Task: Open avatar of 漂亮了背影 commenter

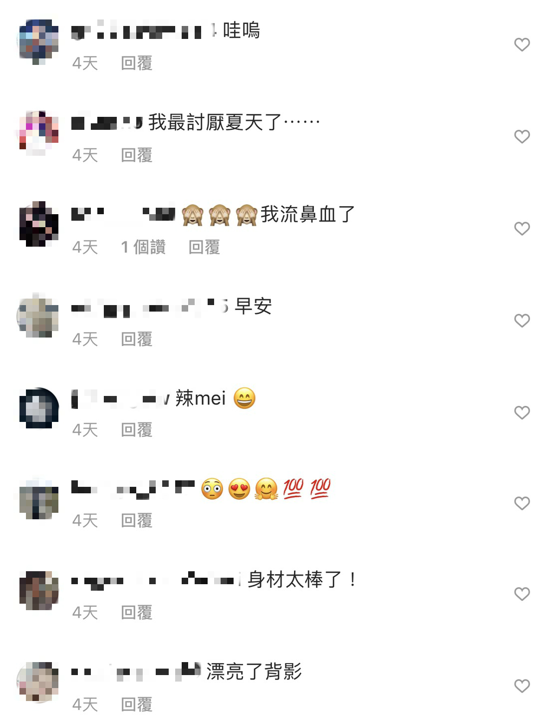Action: (x=38, y=682)
